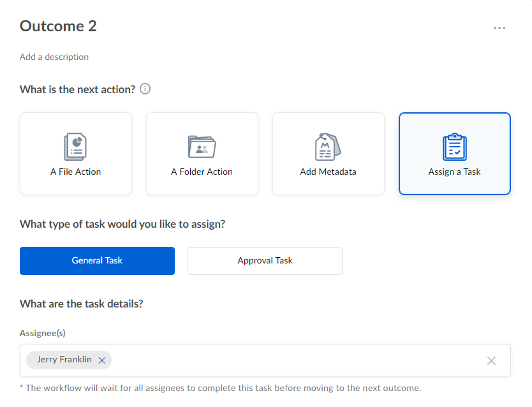This screenshot has width=532, height=407.
Task: Click the ellipsis in the top right corner
Action: pyautogui.click(x=499, y=27)
